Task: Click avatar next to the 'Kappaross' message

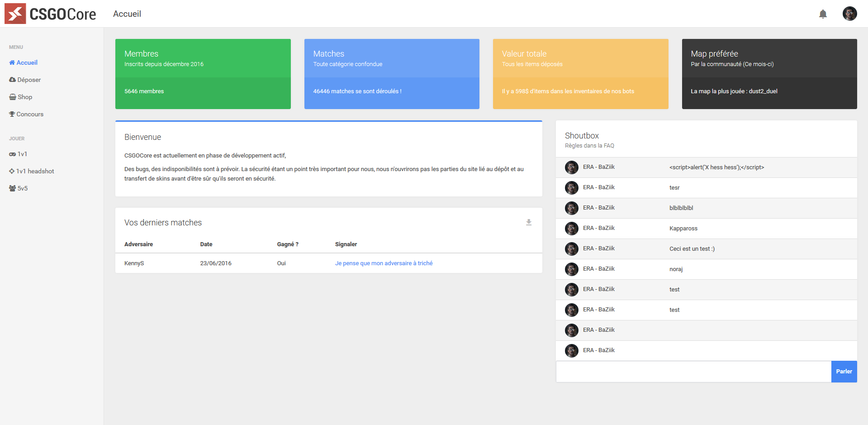Action: pos(572,229)
